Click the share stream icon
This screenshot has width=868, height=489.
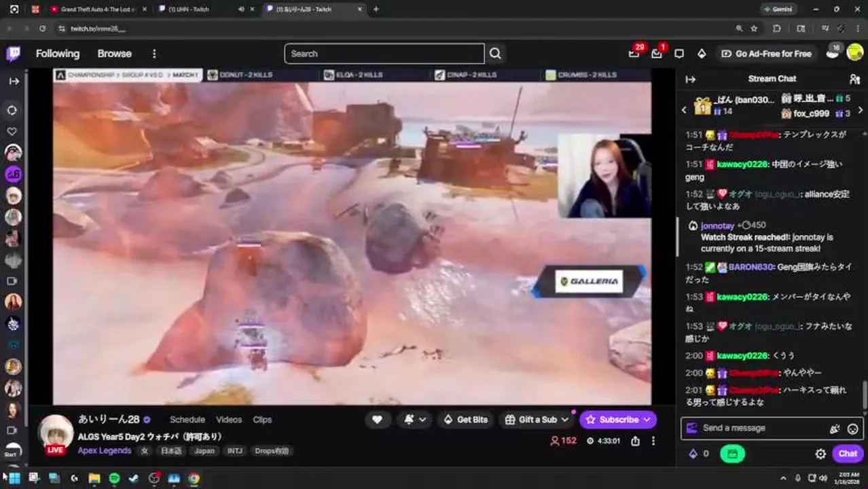635,441
